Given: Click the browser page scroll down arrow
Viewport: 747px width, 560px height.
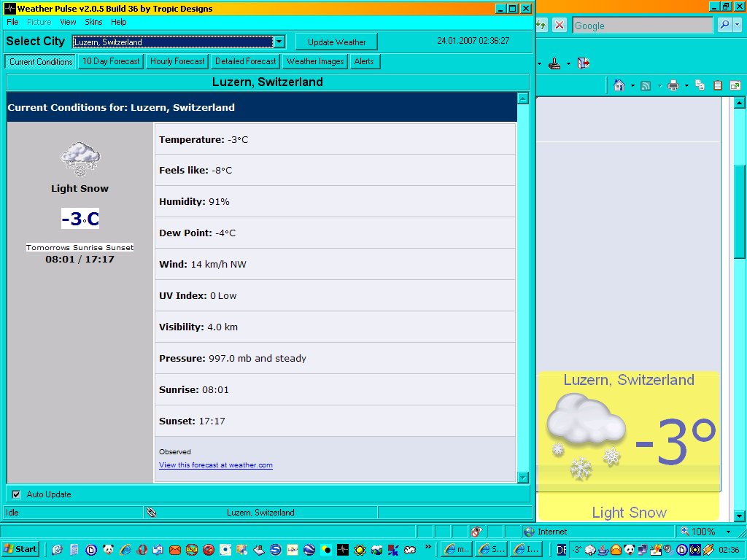Looking at the screenshot, I should click(739, 516).
